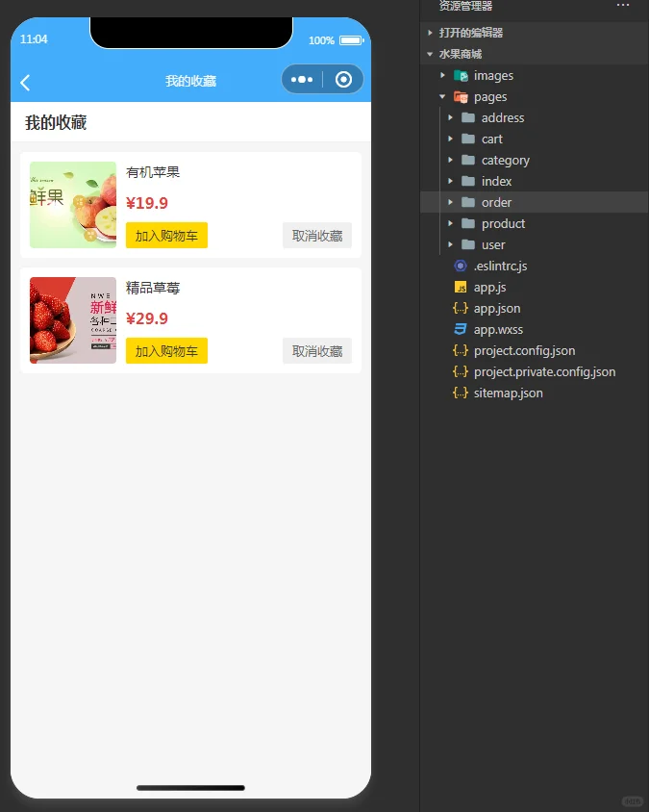
Task: Expand the images folder arrow
Action: (443, 75)
